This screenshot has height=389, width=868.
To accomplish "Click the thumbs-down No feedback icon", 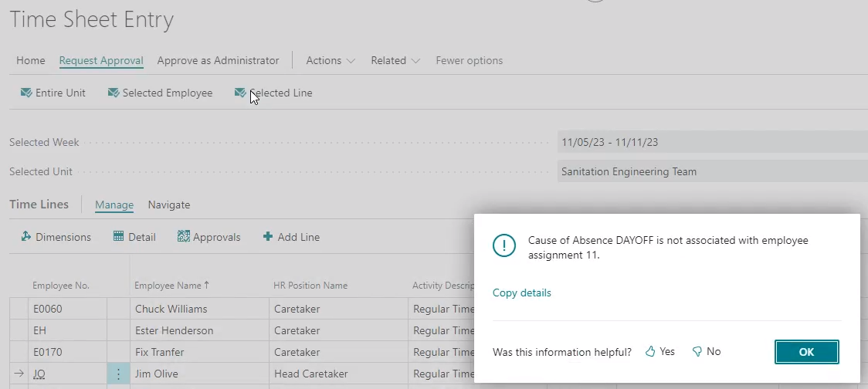I will tap(697, 352).
